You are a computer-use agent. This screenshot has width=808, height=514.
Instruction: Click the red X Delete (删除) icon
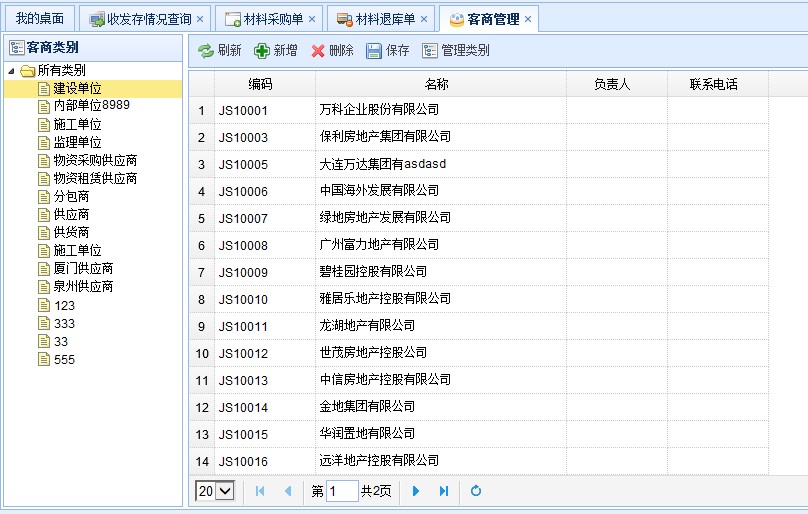coord(318,51)
